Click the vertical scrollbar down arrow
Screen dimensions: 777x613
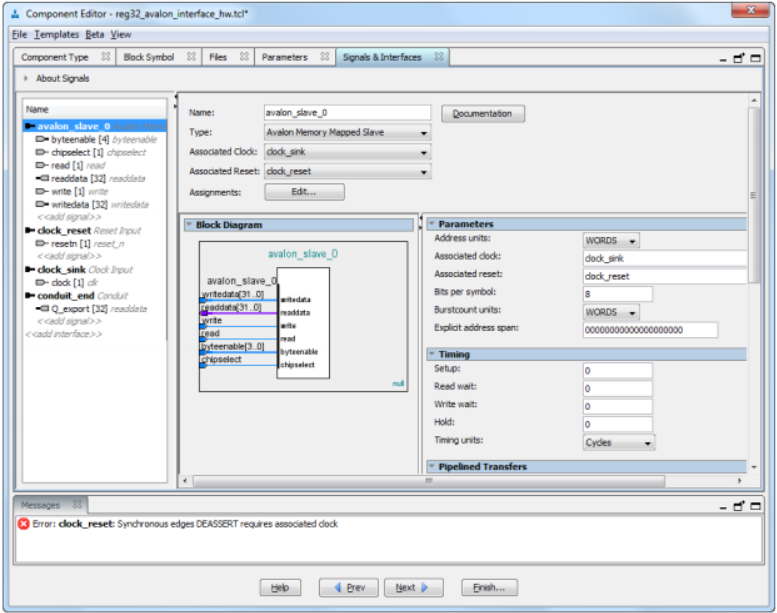coord(754,467)
